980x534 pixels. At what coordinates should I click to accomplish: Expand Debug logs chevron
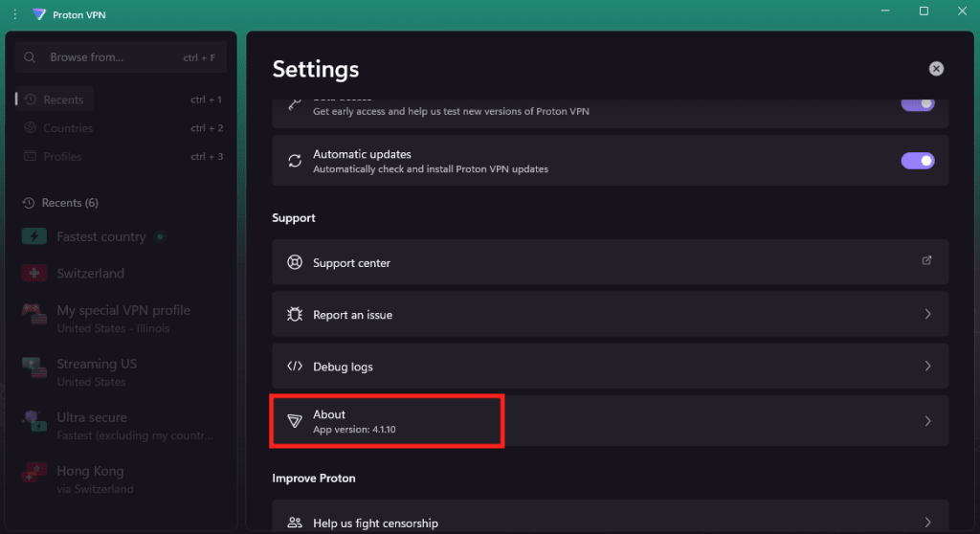pyautogui.click(x=927, y=366)
